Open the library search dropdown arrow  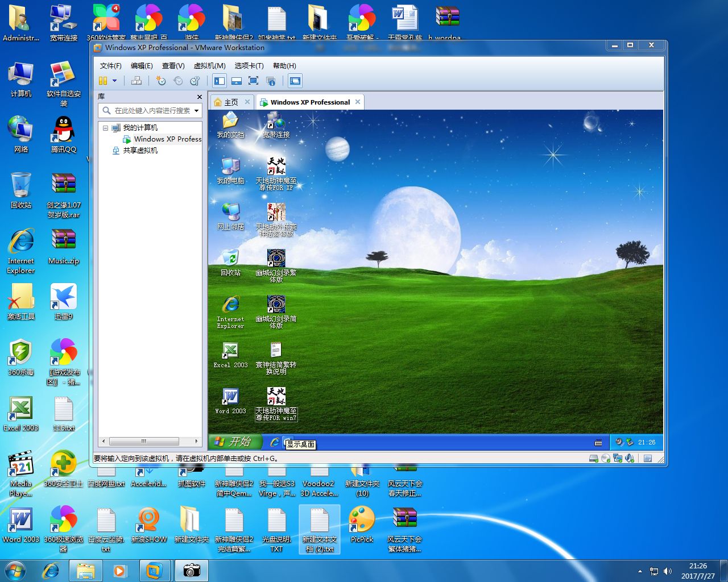tap(197, 111)
